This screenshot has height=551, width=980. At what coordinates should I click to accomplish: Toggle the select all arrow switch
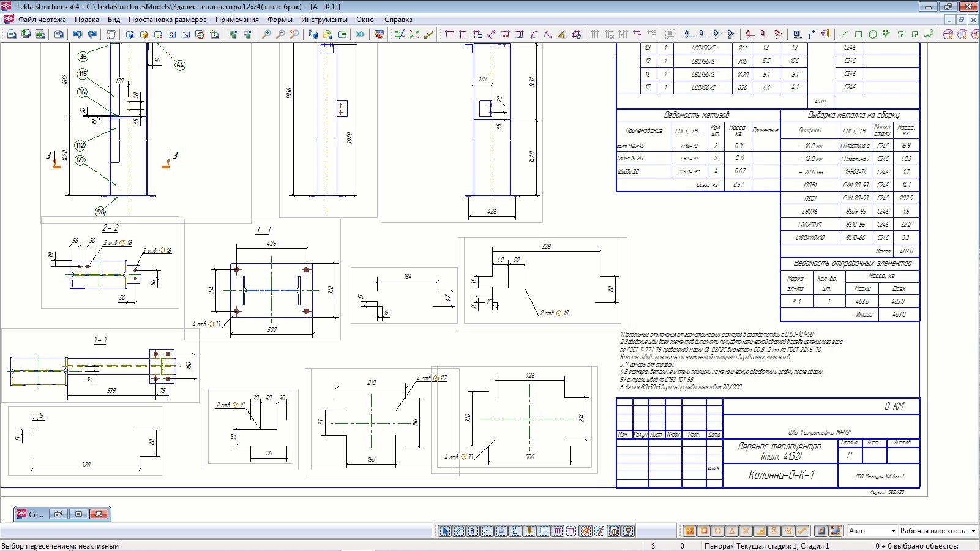[445, 531]
